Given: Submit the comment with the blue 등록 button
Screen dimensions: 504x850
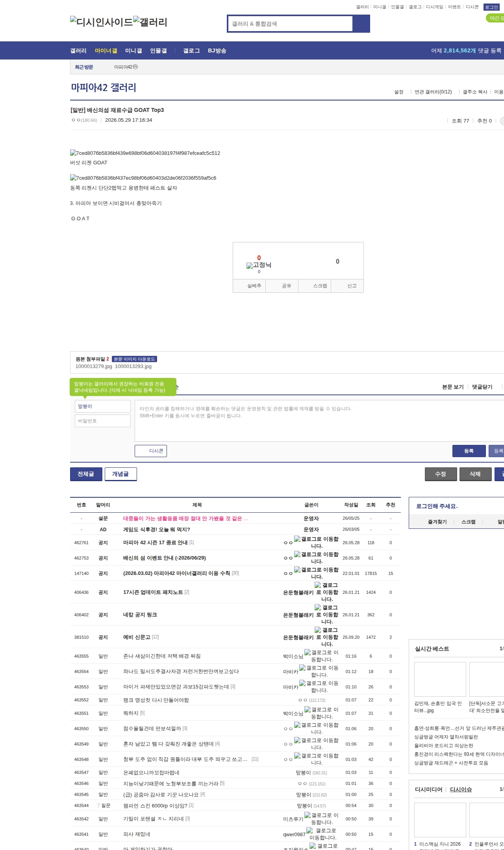Looking at the screenshot, I should pyautogui.click(x=469, y=451).
